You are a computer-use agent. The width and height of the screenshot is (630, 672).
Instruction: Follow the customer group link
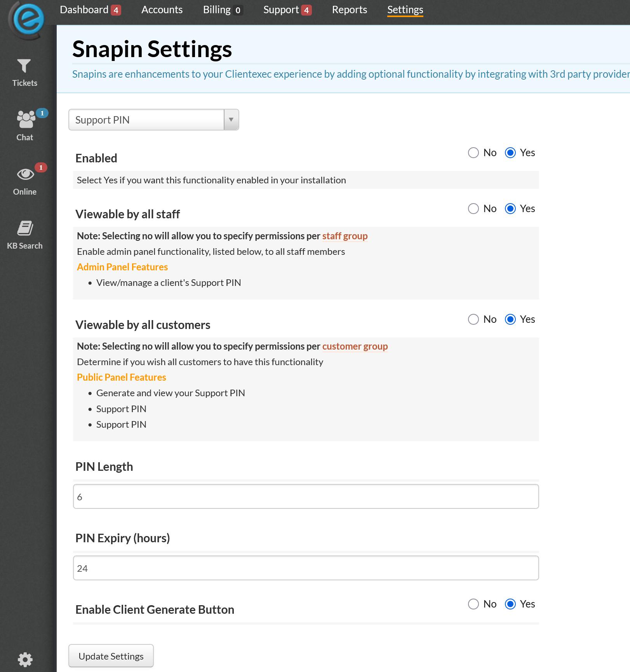[x=355, y=346]
